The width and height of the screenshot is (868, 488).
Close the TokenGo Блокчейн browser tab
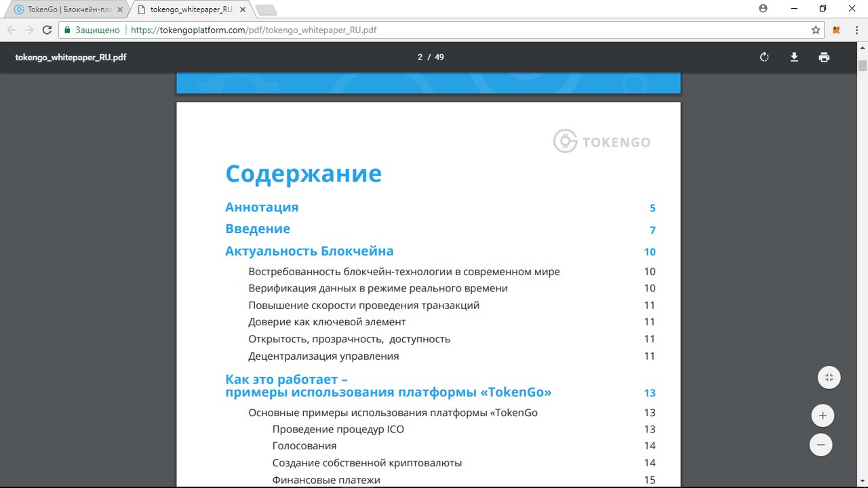tap(120, 9)
